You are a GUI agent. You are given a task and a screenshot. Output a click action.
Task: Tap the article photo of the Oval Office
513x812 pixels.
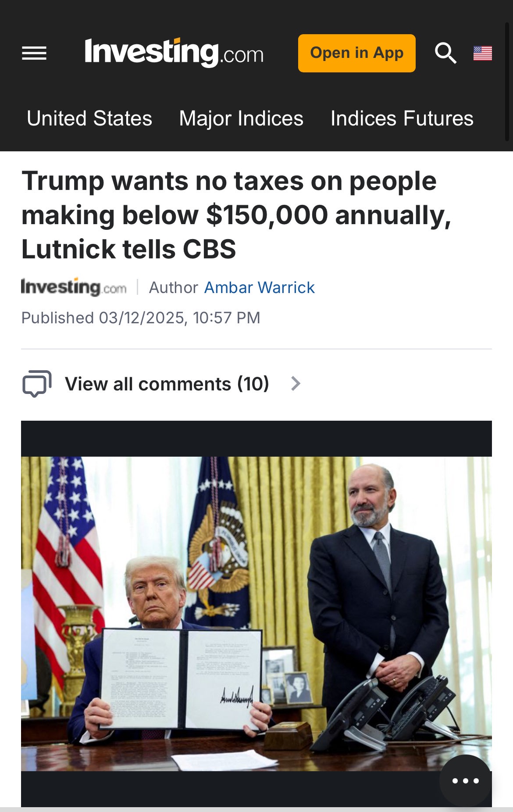pos(256,613)
